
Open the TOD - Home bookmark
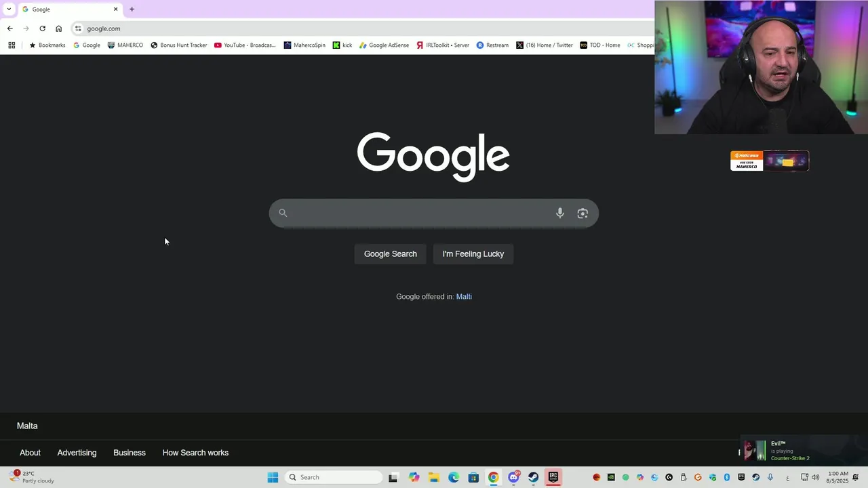[x=600, y=45]
